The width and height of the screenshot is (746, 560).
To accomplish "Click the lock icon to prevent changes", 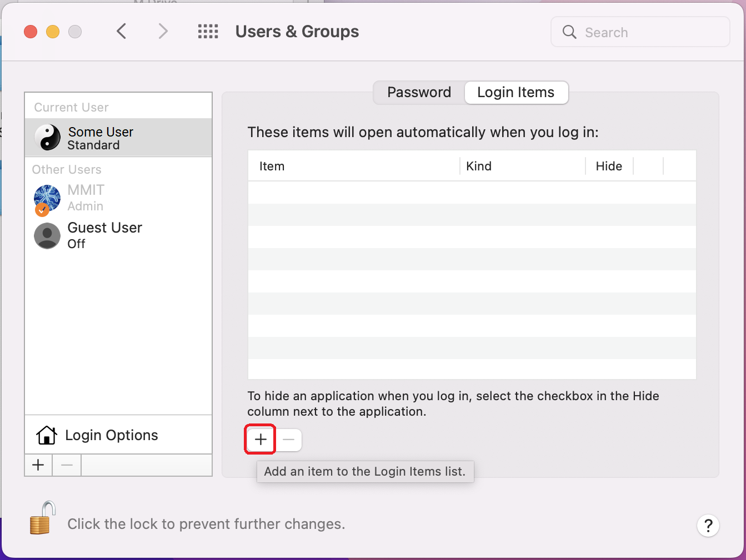I will click(43, 518).
